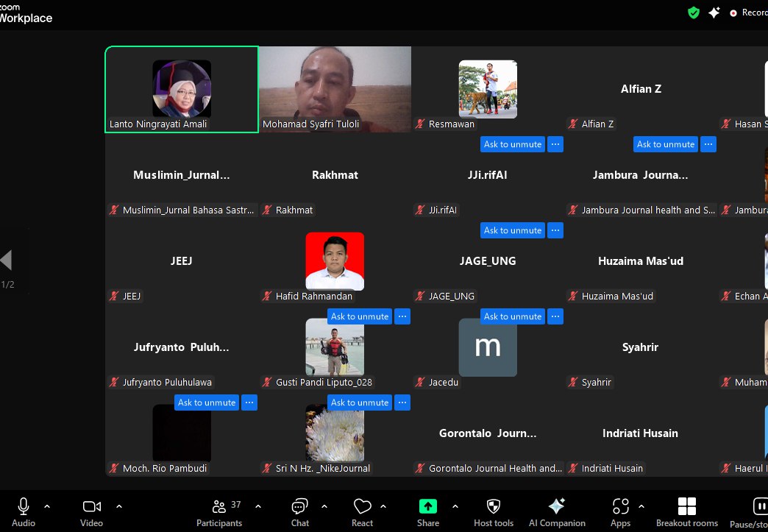Click the large Huzaima Mas'ud name text

(641, 261)
